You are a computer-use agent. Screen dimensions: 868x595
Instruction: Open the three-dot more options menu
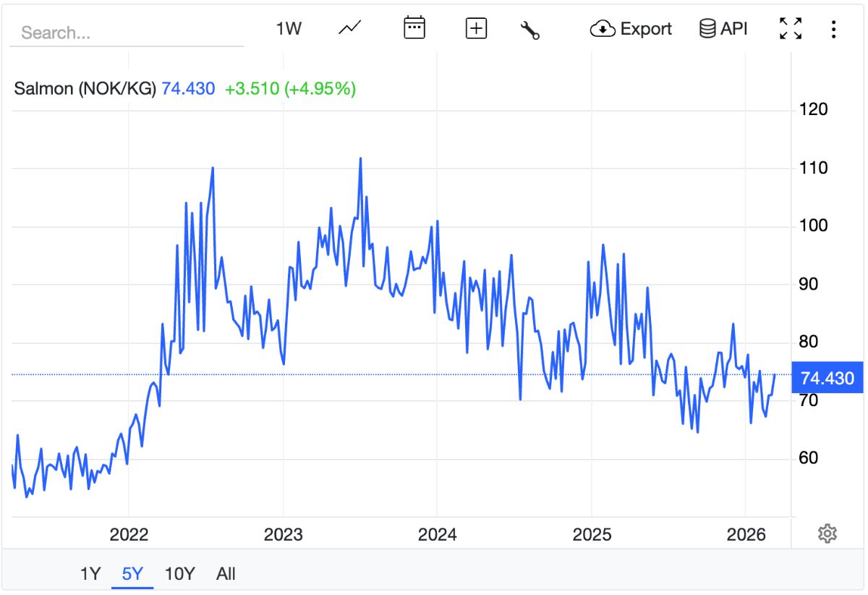[833, 30]
